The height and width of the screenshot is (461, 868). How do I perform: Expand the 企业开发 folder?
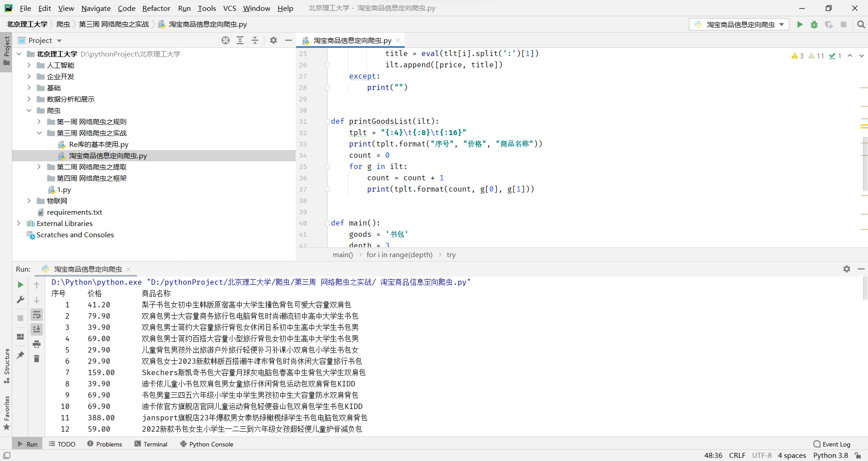[x=29, y=76]
